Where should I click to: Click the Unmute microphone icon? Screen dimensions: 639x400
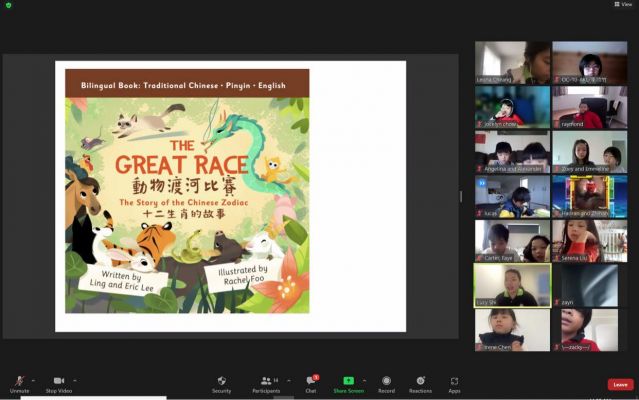point(19,381)
